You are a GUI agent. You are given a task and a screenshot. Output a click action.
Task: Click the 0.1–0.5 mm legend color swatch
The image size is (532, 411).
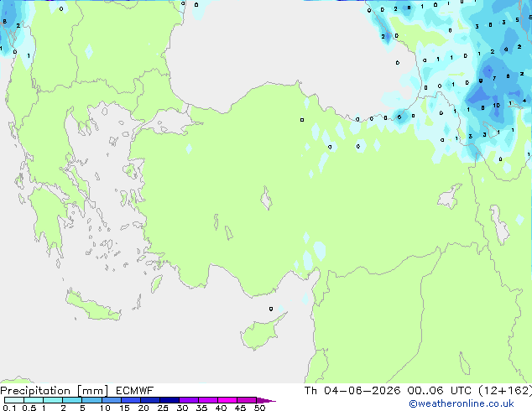point(14,400)
